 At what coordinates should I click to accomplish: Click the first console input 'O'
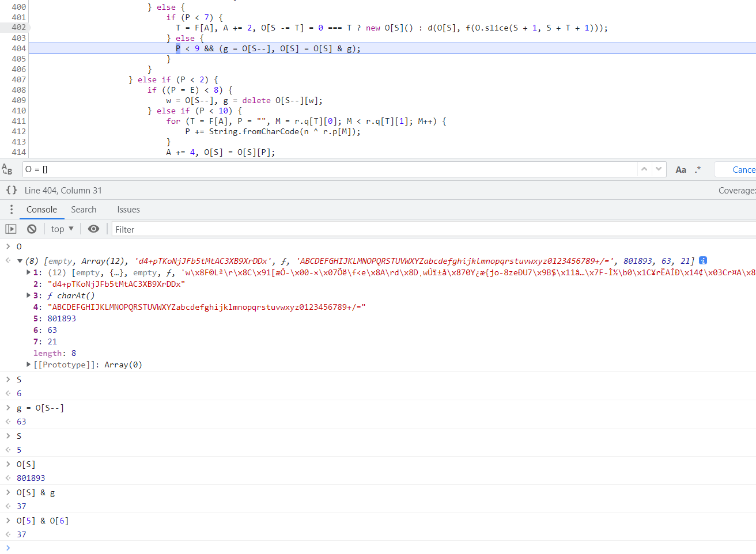[19, 246]
